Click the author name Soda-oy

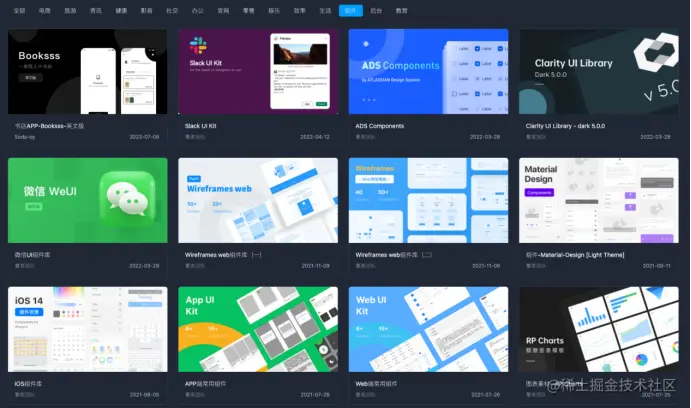pyautogui.click(x=25, y=137)
